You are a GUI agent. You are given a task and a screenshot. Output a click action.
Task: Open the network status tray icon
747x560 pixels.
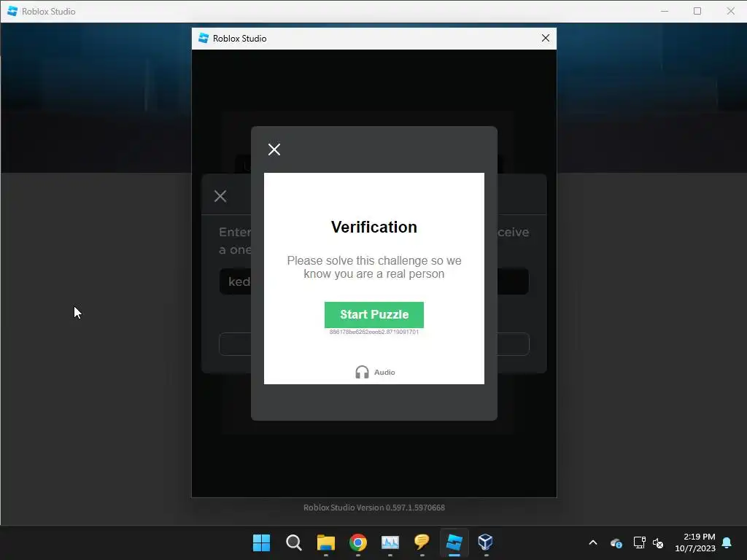tap(639, 542)
